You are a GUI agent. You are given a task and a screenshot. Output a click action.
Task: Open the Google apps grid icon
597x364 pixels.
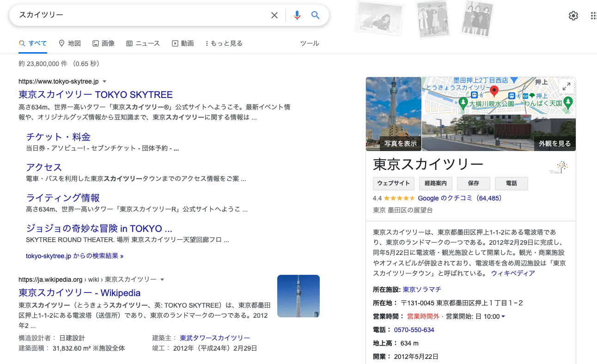click(594, 16)
